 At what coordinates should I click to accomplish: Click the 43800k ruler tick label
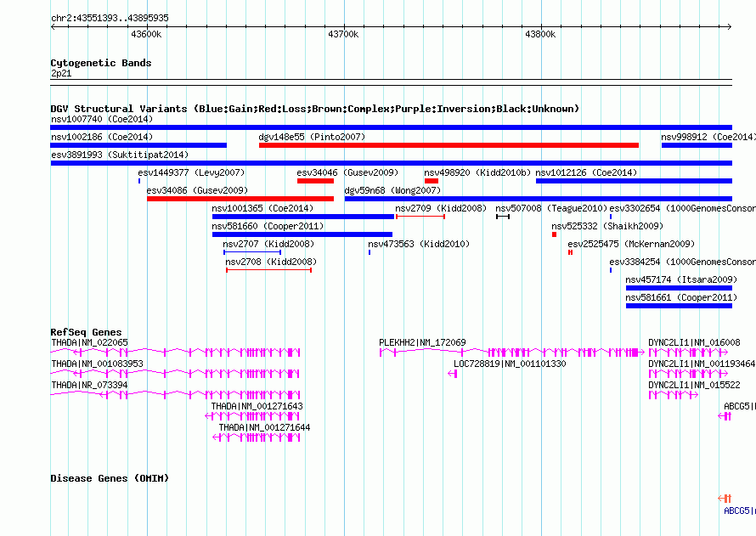point(540,34)
